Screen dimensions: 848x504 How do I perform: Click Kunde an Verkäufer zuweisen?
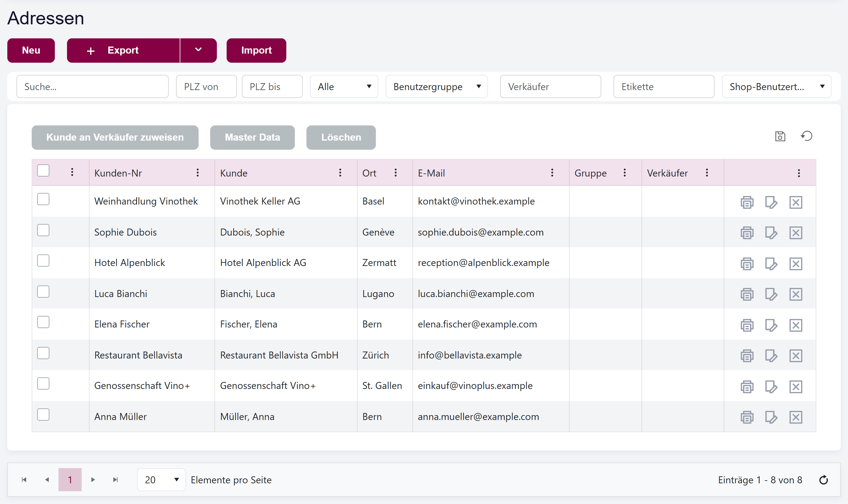(x=115, y=137)
